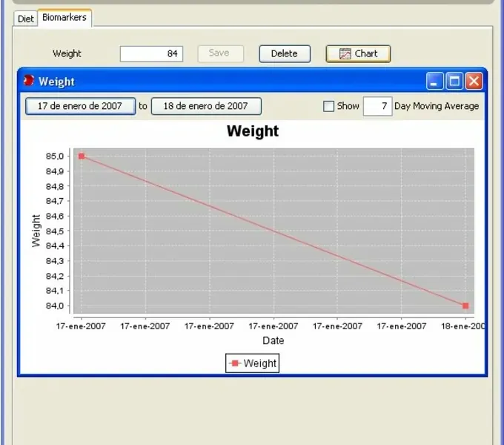Close the Weight chart window

pyautogui.click(x=474, y=81)
